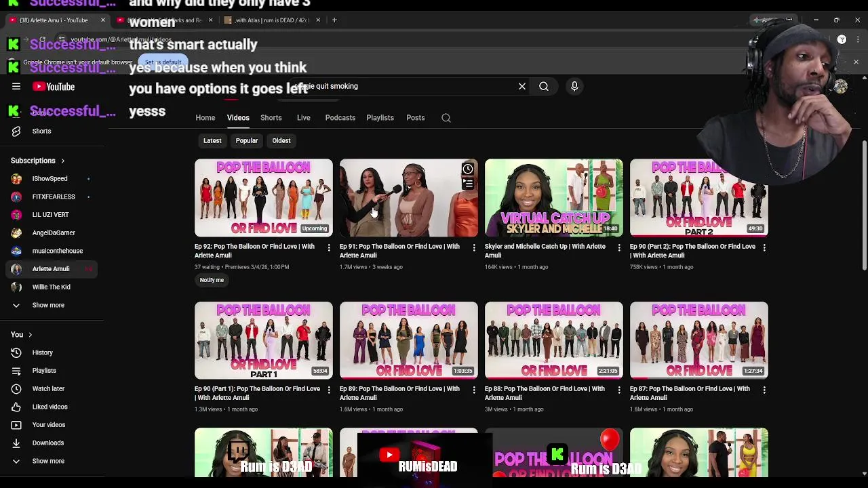
Task: Open Ep 89 video title link
Action: [x=399, y=393]
